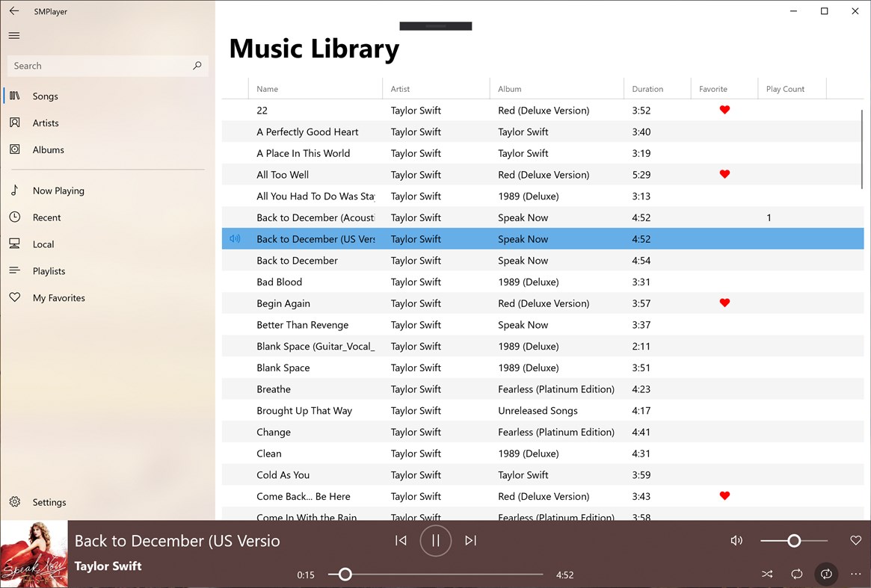
Task: Click play count 1 cell
Action: [769, 217]
